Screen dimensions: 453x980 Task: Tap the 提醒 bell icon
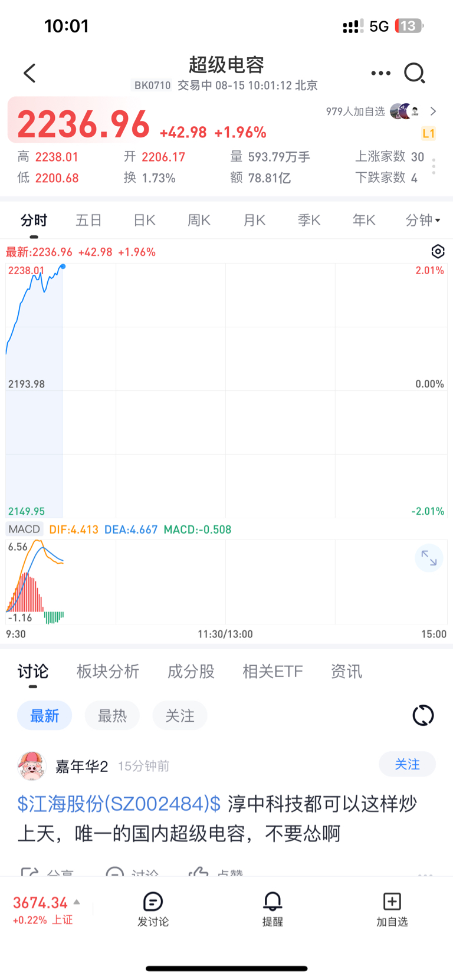click(273, 902)
